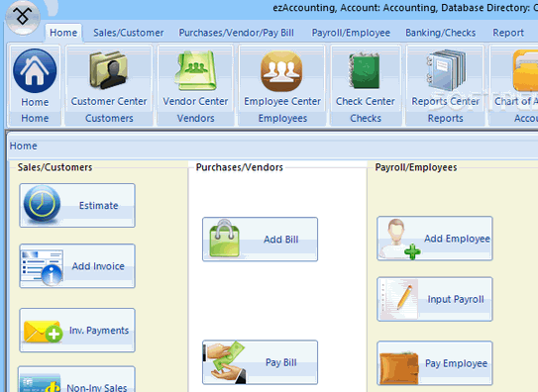Click the Customers group label
The width and height of the screenshot is (538, 392).
coord(109,118)
